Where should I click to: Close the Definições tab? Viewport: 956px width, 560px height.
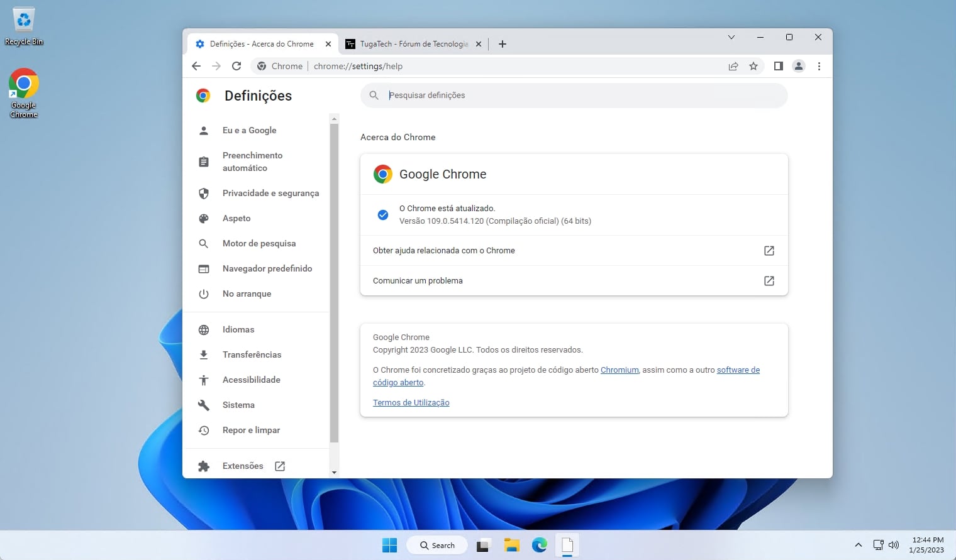pyautogui.click(x=328, y=44)
